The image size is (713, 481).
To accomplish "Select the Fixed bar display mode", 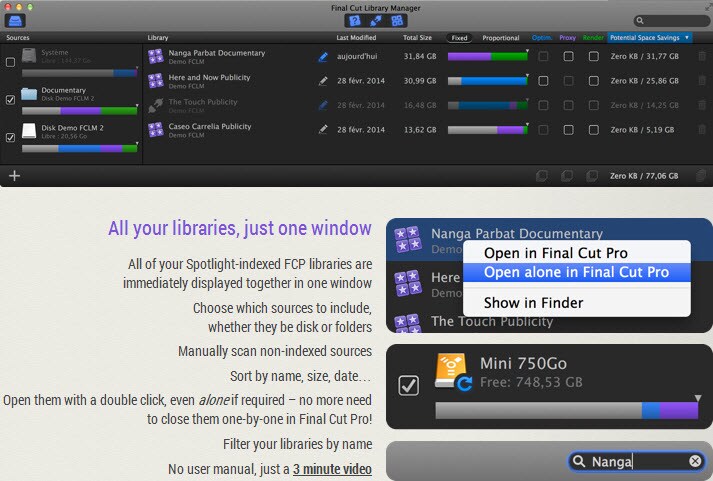I will [459, 38].
